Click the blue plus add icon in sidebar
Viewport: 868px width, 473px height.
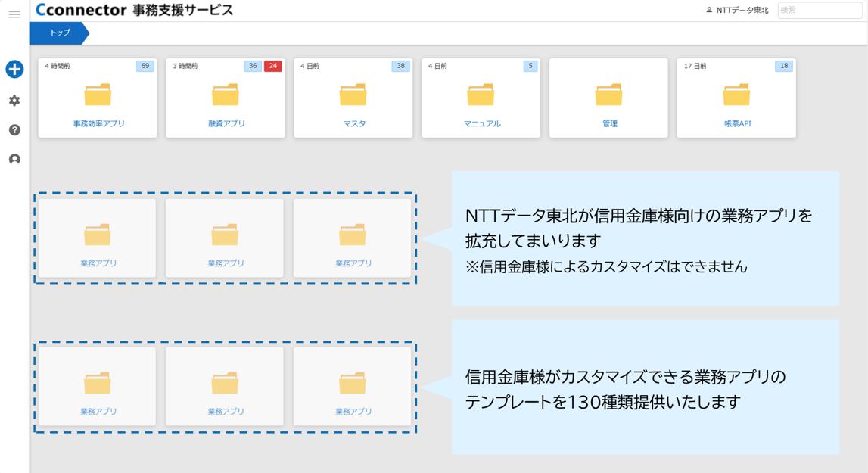[x=14, y=68]
